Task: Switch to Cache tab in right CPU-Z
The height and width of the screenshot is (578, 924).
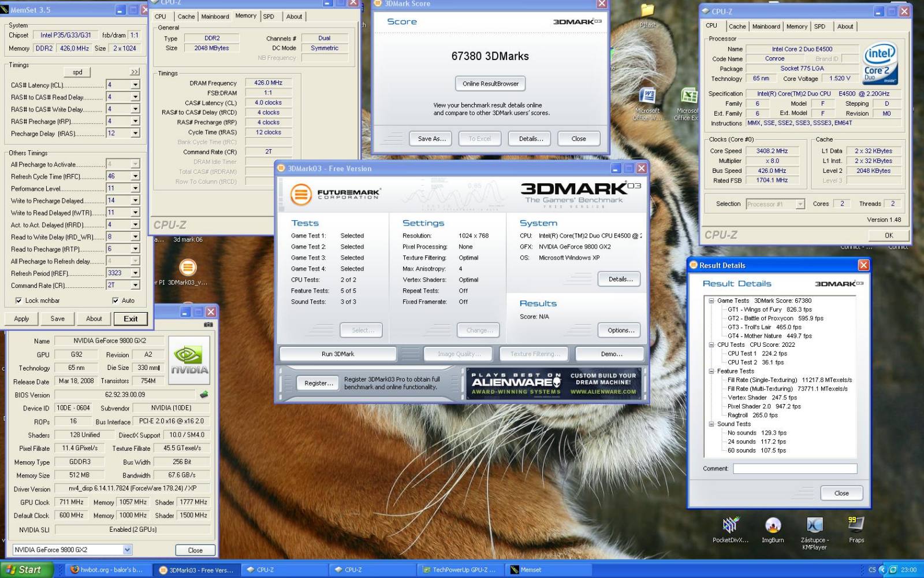Action: pos(737,27)
